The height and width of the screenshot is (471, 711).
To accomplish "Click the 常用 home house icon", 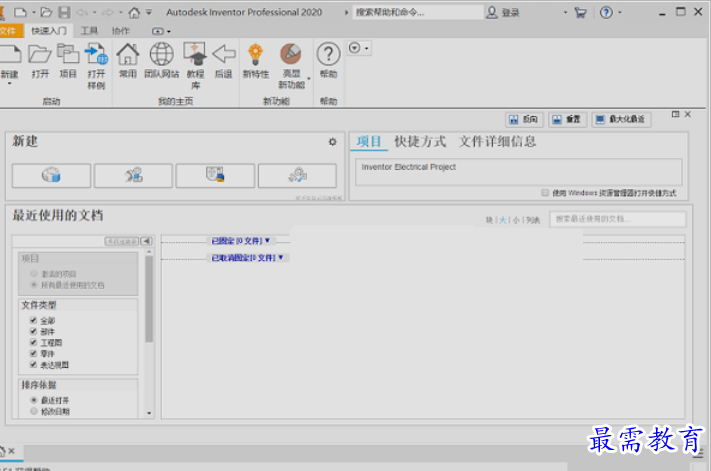I will pos(128,54).
